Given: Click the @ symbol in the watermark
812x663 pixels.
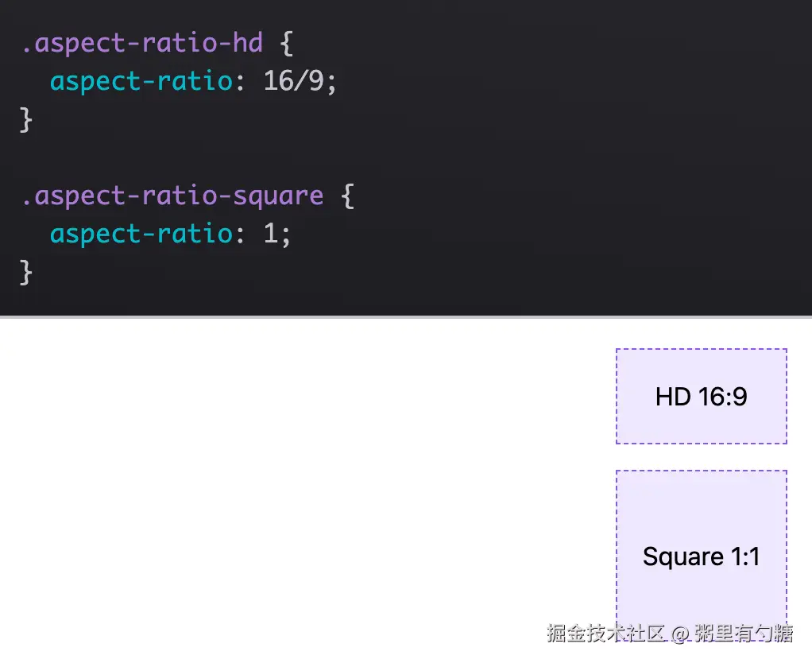Looking at the screenshot, I should tap(679, 634).
